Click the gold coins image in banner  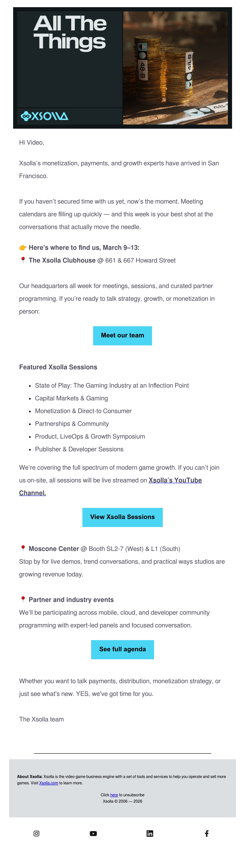point(175,68)
